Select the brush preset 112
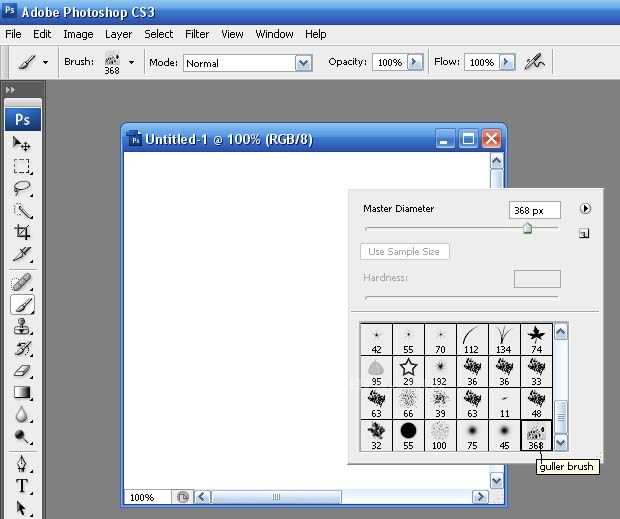 [x=472, y=340]
